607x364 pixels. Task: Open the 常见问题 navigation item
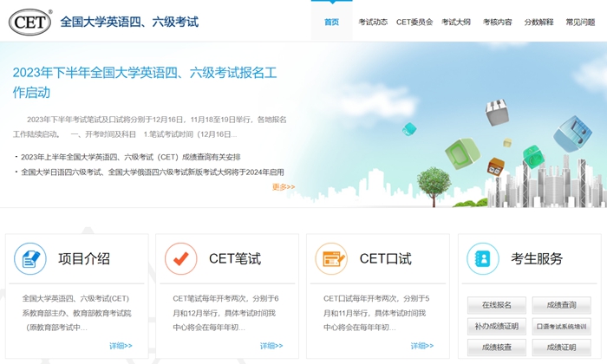click(x=580, y=22)
